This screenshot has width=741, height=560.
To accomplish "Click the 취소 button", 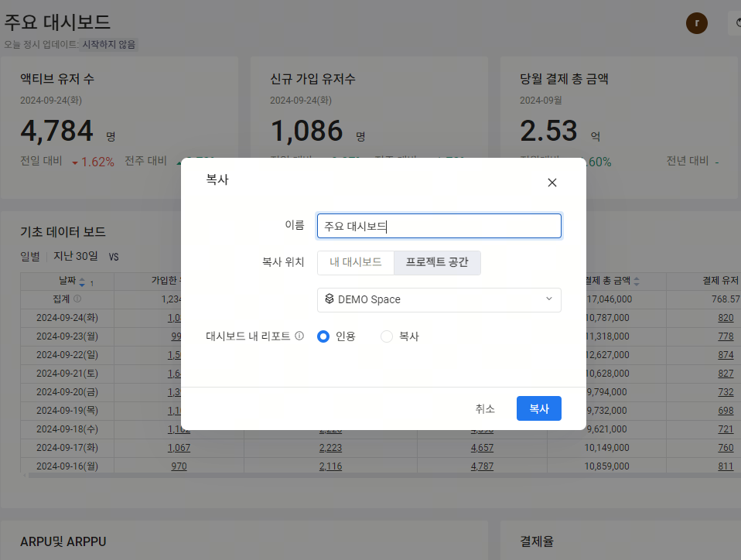I will (485, 408).
